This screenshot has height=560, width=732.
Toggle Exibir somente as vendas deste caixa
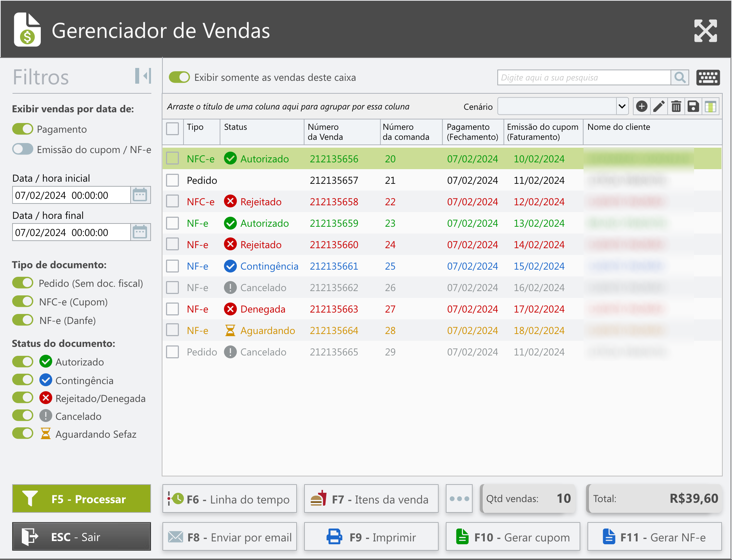(179, 77)
